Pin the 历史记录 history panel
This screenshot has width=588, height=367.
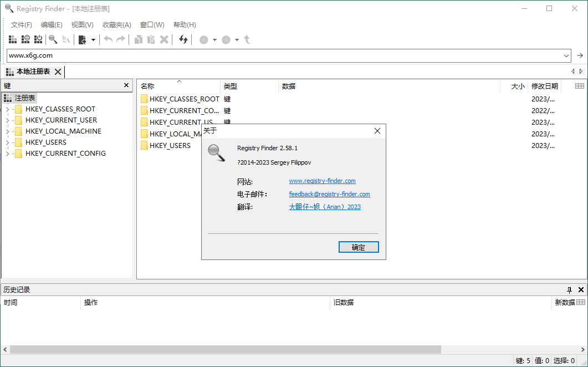(569, 289)
